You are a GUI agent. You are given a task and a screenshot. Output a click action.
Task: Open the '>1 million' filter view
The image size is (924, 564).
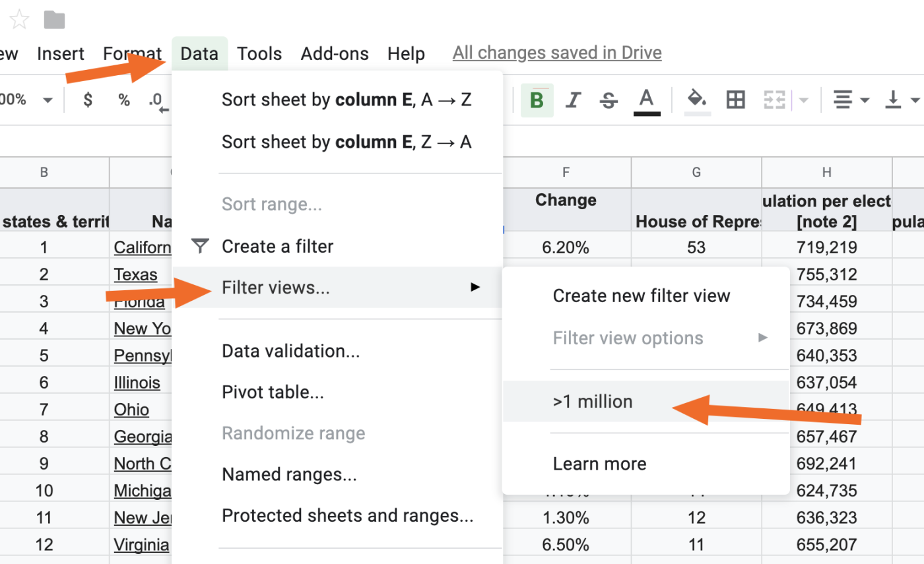coord(593,401)
